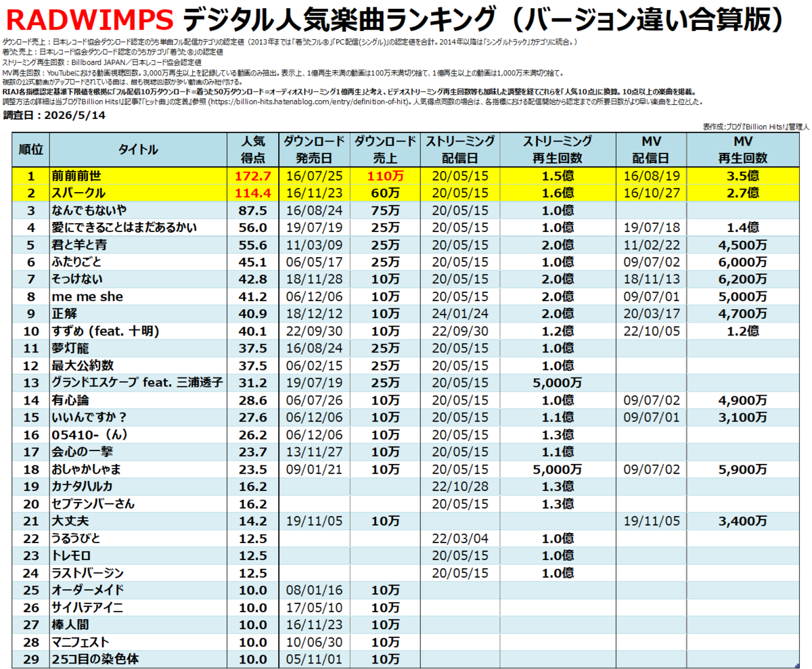Click the RADWIMPS heading text
The height and width of the screenshot is (669, 812).
(x=89, y=20)
